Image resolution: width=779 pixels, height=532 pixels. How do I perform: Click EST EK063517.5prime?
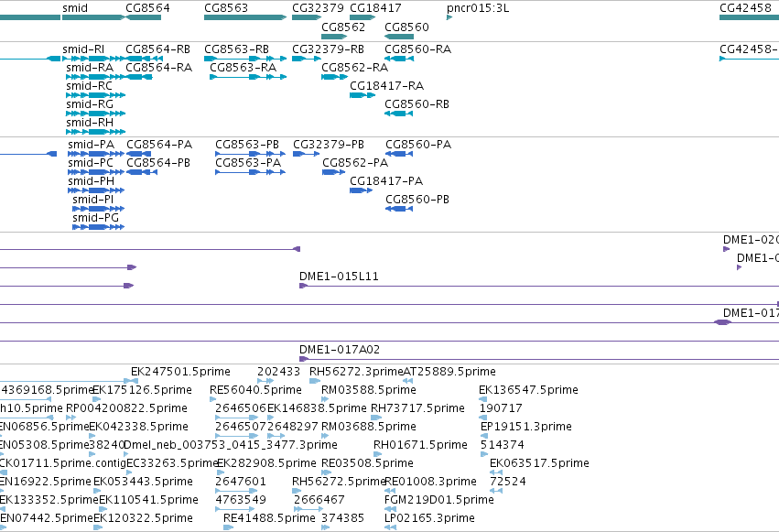(x=539, y=463)
